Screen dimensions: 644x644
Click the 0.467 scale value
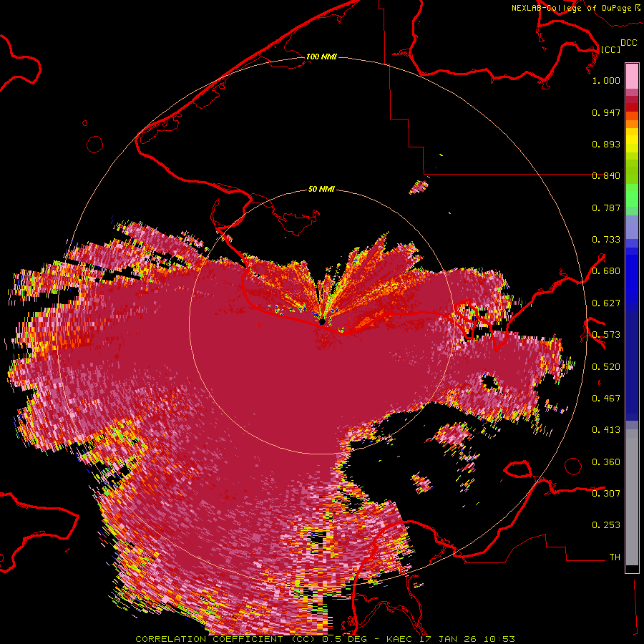[x=606, y=399]
